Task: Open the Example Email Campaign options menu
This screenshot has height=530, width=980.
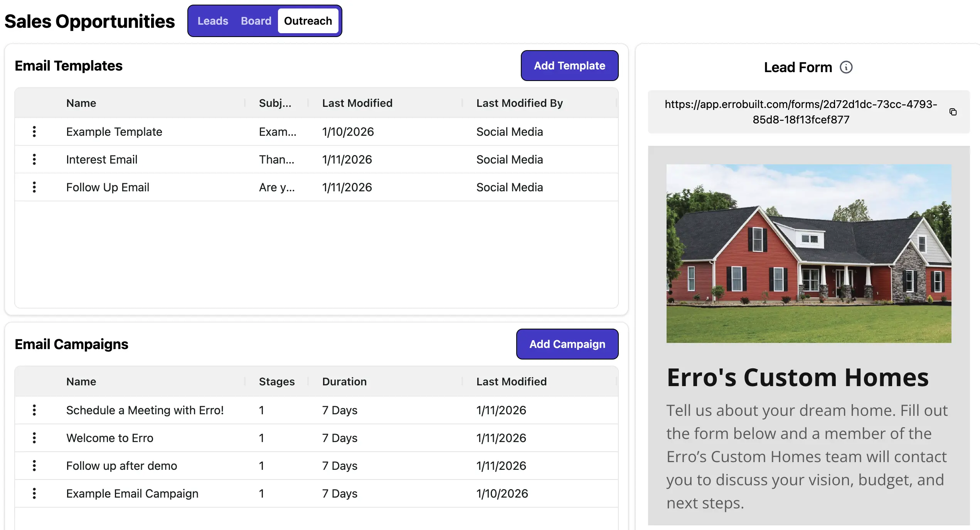Action: pyautogui.click(x=34, y=493)
